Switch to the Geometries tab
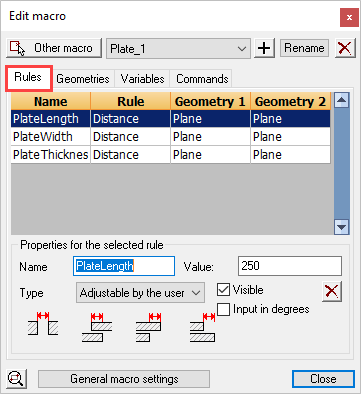361x394 pixels. [x=83, y=79]
